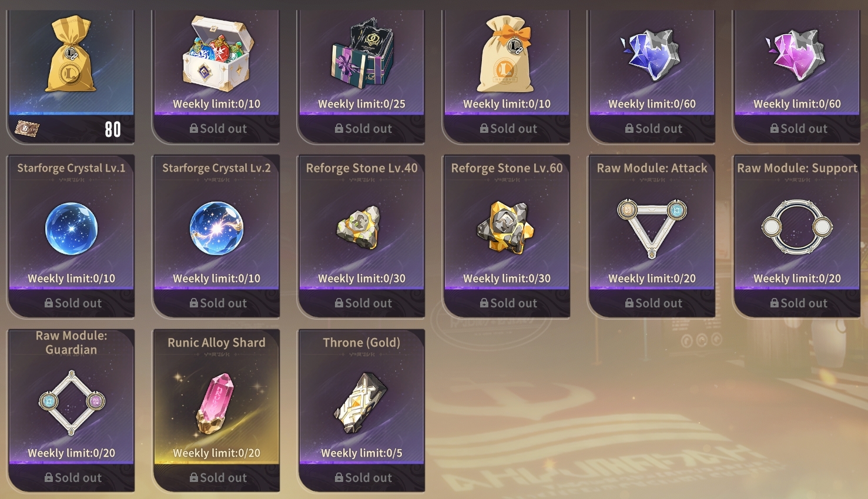Viewport: 868px width, 499px height.
Task: Click Sold out under Raw Module: Support
Action: click(x=798, y=303)
